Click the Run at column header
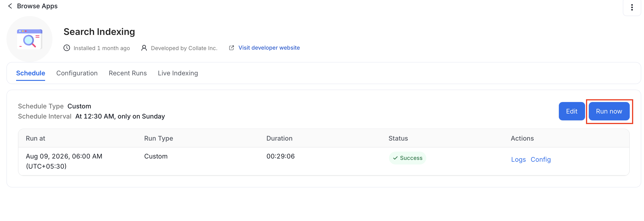Screen dimensions: 644x221 pos(35,139)
